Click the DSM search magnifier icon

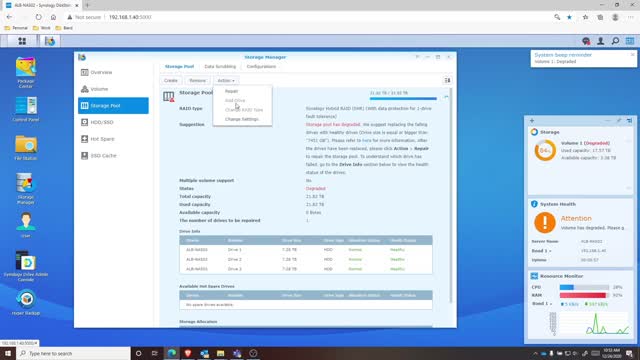pyautogui.click(x=615, y=41)
